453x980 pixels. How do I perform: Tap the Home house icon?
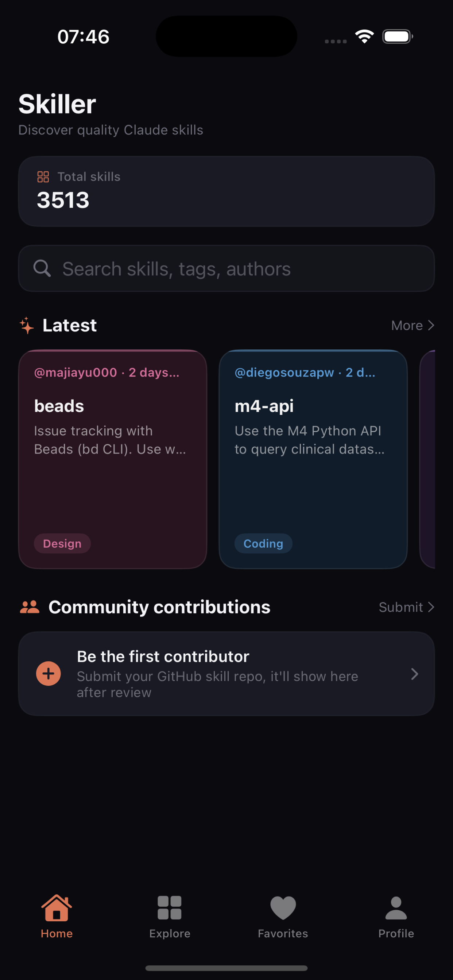tap(56, 908)
